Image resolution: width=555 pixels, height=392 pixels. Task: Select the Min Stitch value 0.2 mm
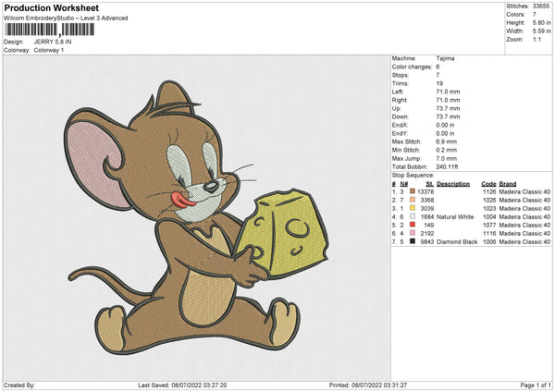pos(447,150)
